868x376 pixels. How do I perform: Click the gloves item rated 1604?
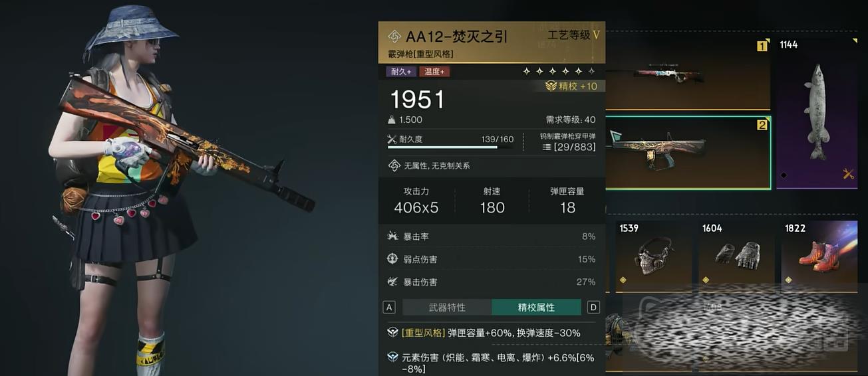tap(736, 255)
